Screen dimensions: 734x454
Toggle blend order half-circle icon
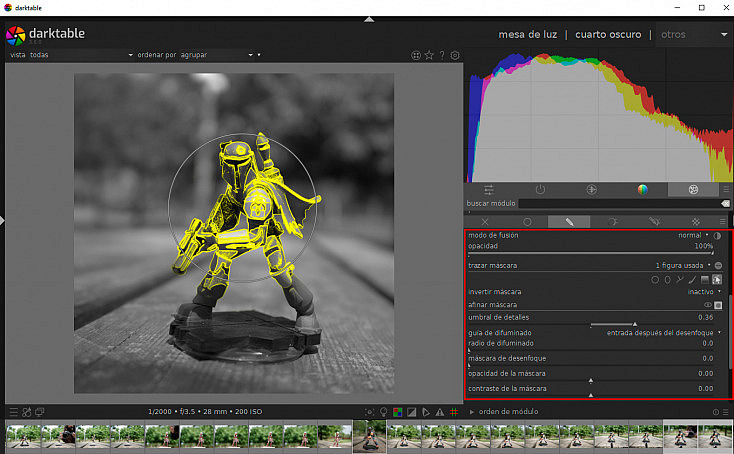click(717, 235)
